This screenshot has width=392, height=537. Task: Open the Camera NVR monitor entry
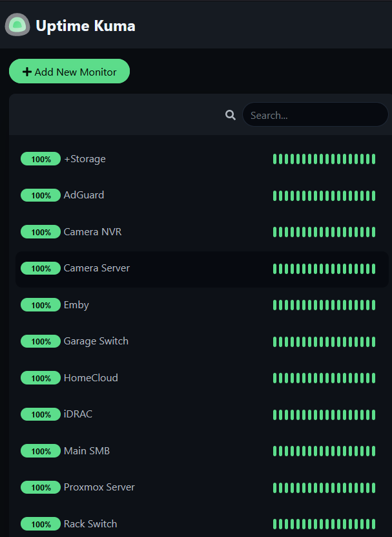pos(202,232)
